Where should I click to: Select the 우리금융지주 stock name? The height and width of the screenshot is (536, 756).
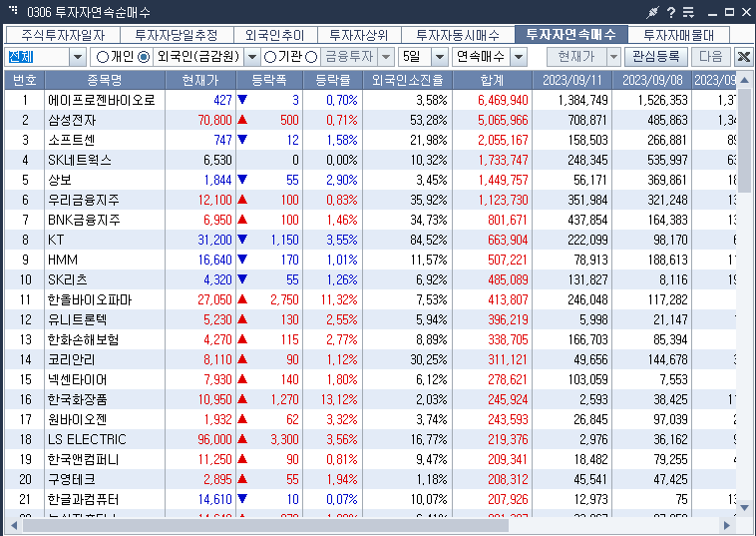coord(84,200)
